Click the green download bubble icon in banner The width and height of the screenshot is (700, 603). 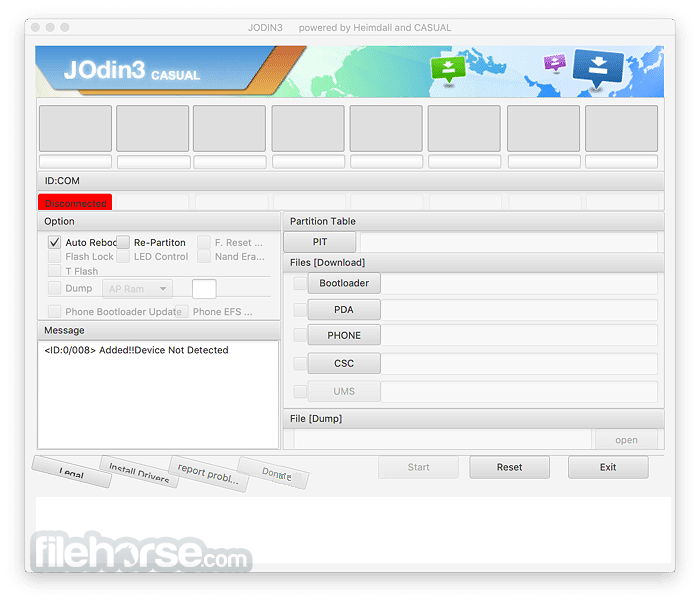pos(448,69)
